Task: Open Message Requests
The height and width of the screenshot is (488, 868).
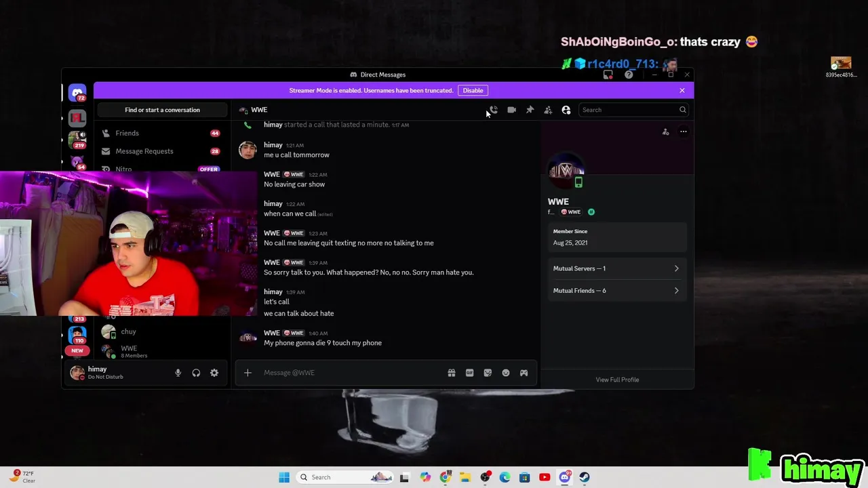Action: (x=161, y=151)
